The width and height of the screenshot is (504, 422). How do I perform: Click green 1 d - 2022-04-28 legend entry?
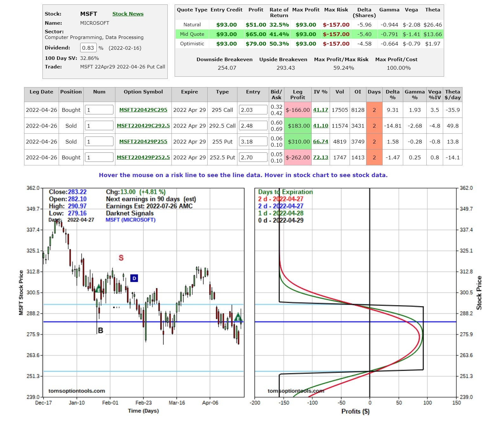coord(281,213)
